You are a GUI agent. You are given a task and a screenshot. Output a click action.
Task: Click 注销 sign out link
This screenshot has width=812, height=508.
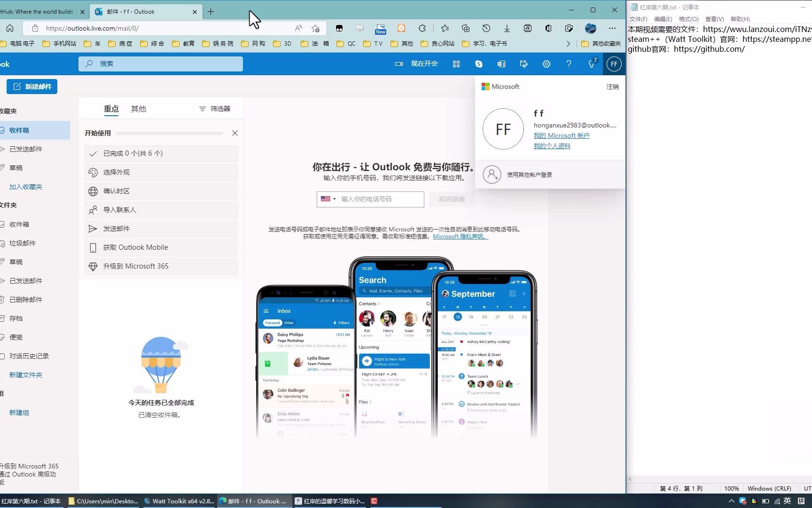[x=612, y=87]
